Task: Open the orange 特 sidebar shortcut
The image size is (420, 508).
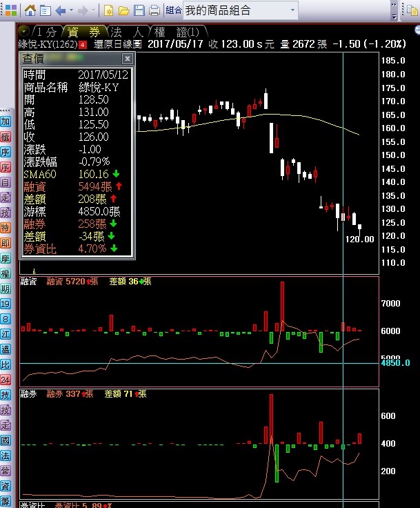Action: pos(6,228)
